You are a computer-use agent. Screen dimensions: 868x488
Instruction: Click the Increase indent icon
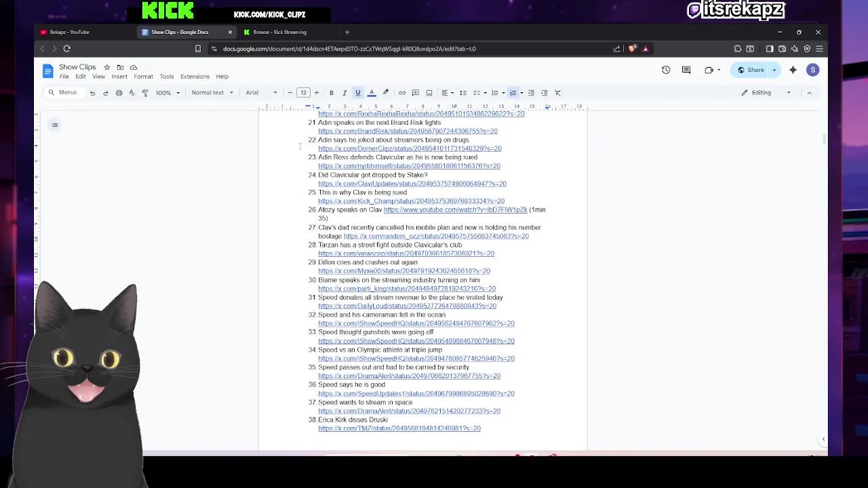pyautogui.click(x=544, y=93)
